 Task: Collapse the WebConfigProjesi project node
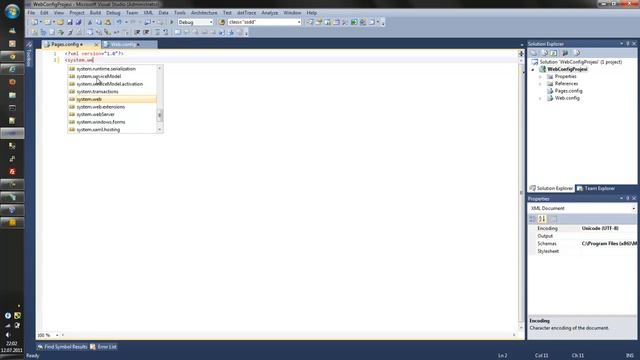click(x=533, y=70)
